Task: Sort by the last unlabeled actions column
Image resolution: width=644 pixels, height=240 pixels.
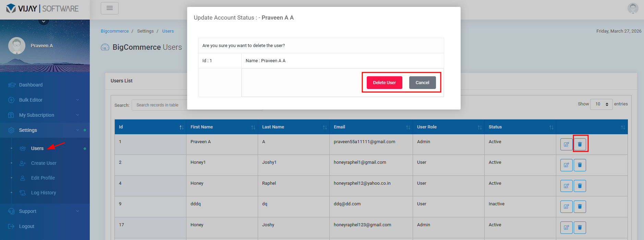Action: [592, 127]
